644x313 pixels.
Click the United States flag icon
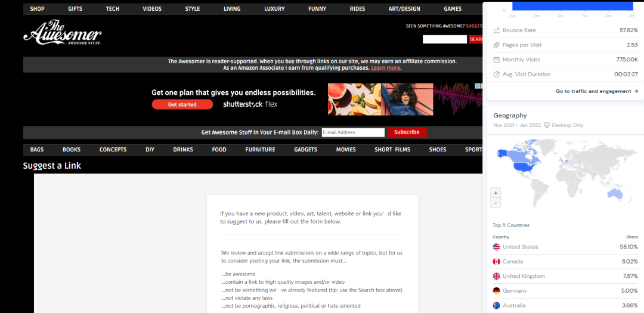497,247
